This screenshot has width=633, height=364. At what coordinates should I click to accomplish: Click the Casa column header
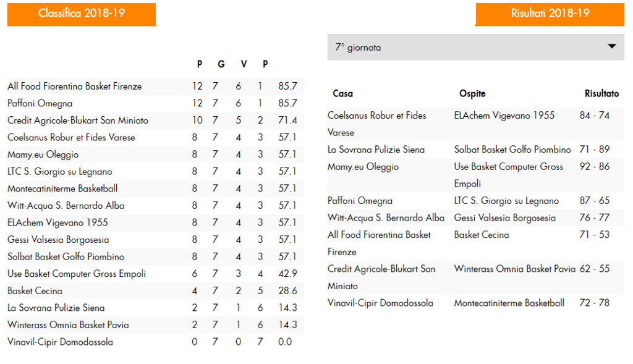[x=342, y=93]
